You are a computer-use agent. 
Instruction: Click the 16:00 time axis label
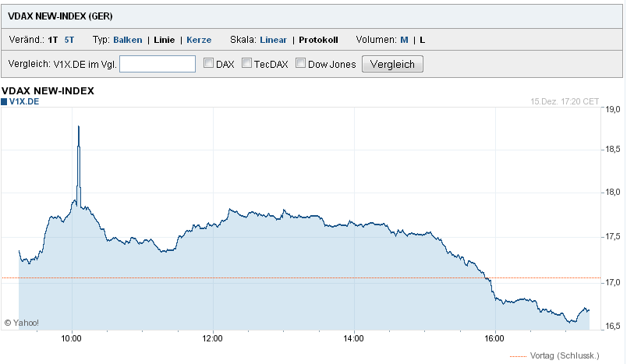(x=494, y=338)
